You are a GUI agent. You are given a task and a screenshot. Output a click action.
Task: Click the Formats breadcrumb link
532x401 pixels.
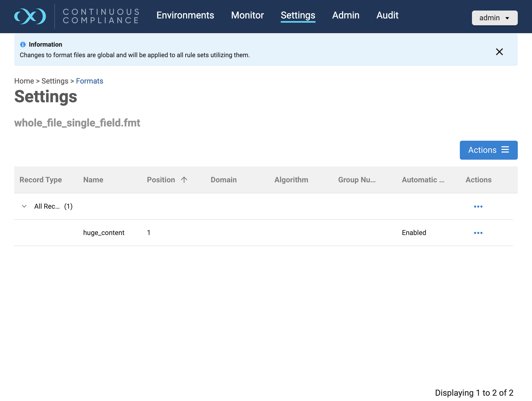[90, 81]
